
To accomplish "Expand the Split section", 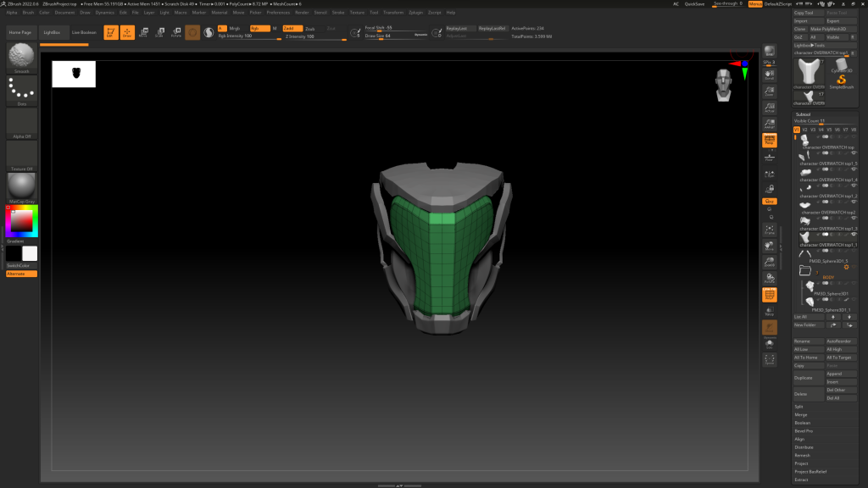I will 798,407.
